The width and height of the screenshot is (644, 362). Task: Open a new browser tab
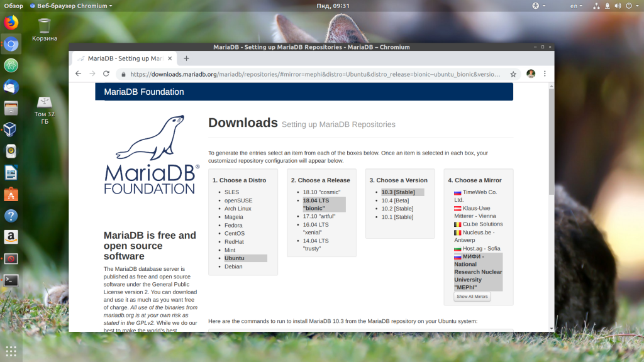pyautogui.click(x=186, y=58)
